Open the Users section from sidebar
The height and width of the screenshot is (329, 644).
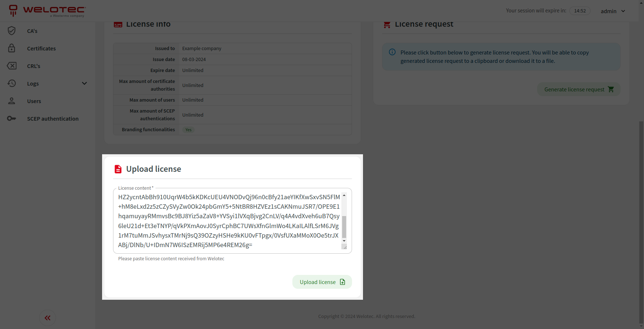(34, 101)
